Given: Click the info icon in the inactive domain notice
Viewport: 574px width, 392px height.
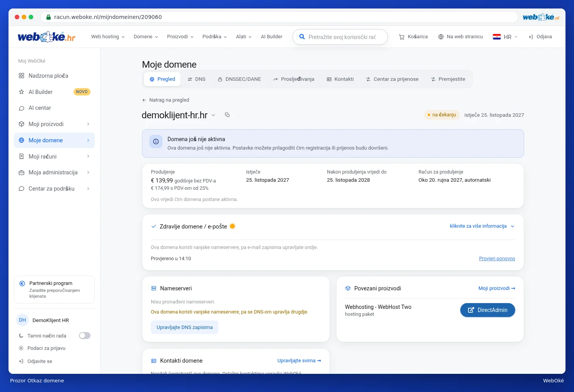Looking at the screenshot, I should tap(156, 141).
